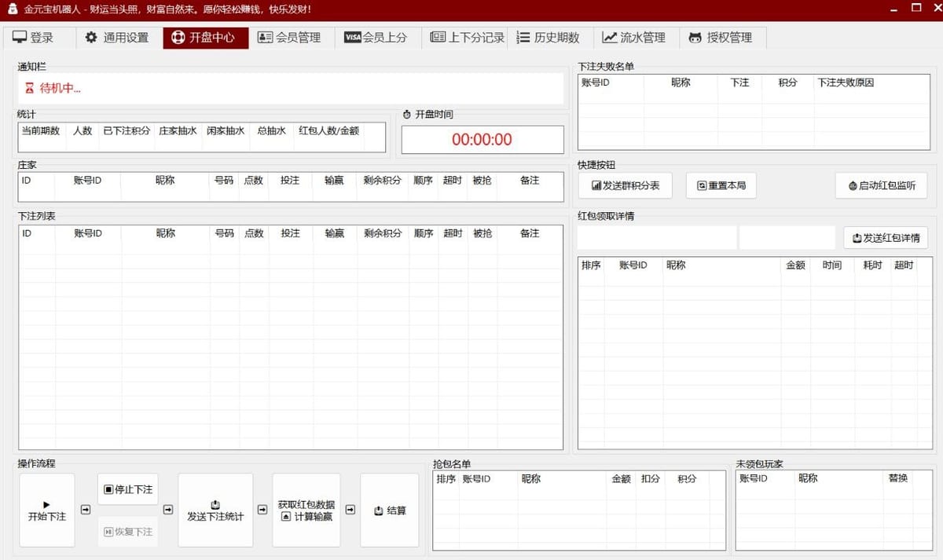This screenshot has width=943, height=560.
Task: Start 启动红包监听 button
Action: click(881, 186)
